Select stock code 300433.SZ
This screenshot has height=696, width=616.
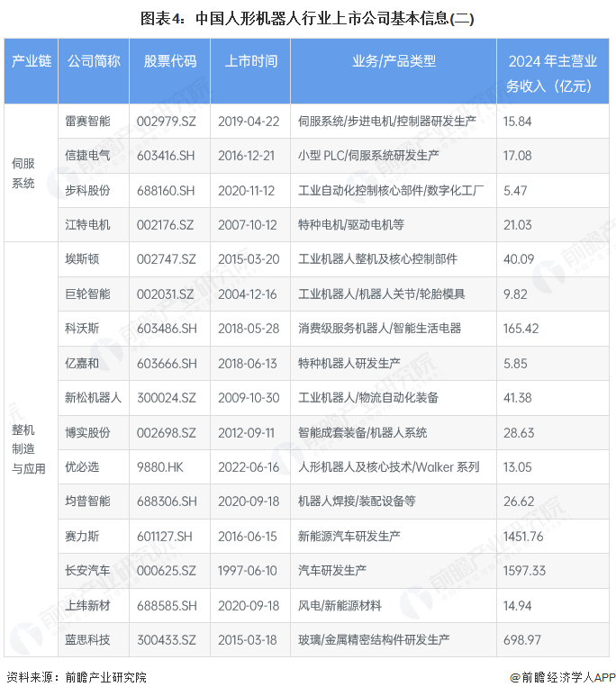point(166,640)
